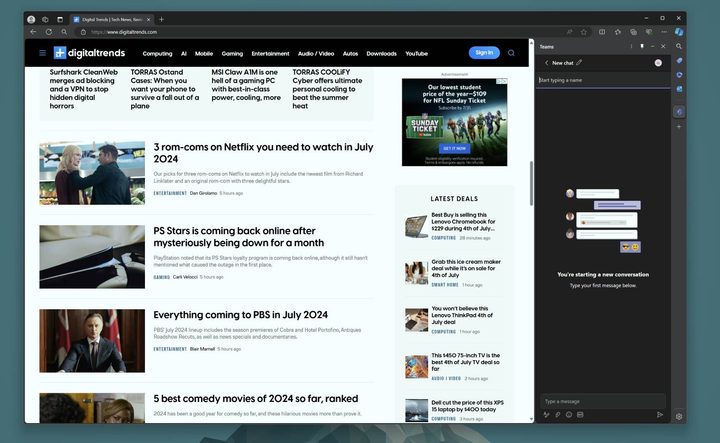
Task: Open message format options icon
Action: pyautogui.click(x=546, y=415)
